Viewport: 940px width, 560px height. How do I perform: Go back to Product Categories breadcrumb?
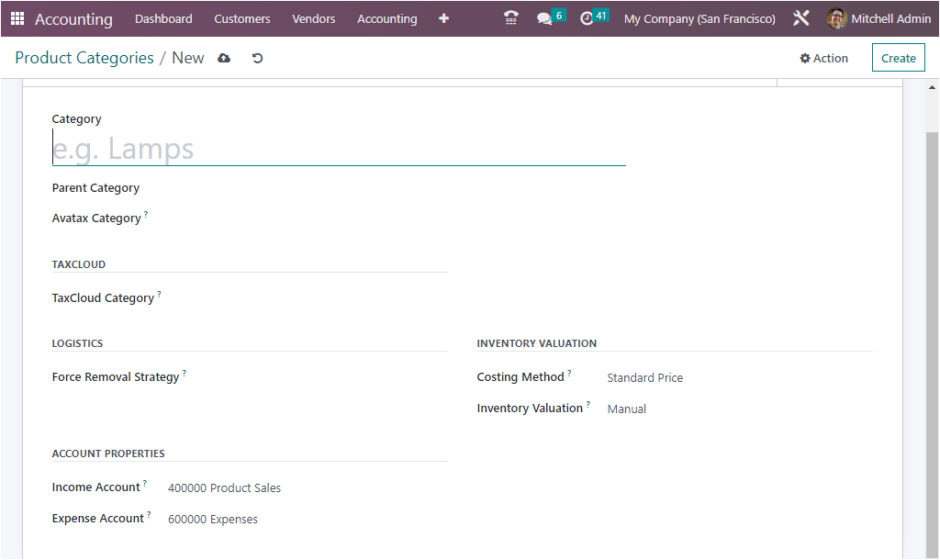[x=84, y=58]
